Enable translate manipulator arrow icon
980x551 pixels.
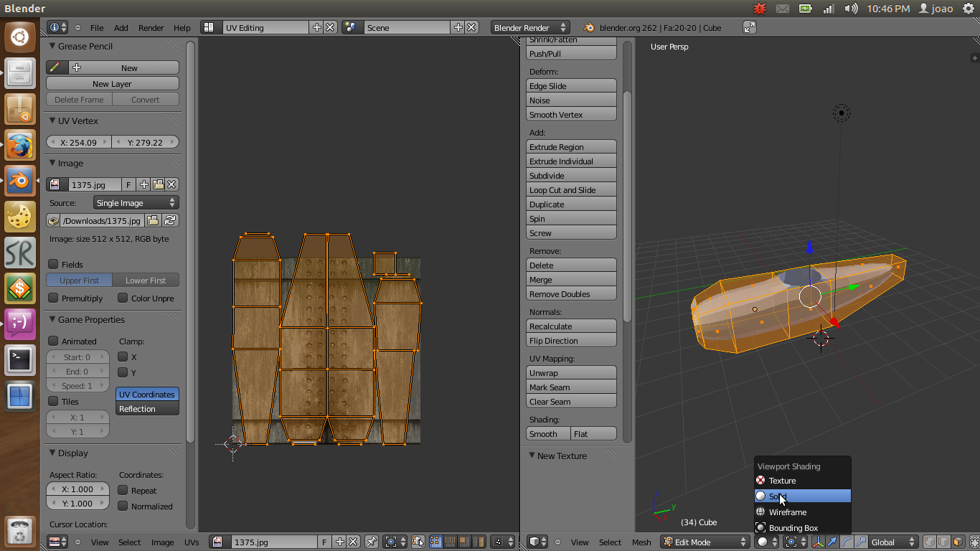832,542
